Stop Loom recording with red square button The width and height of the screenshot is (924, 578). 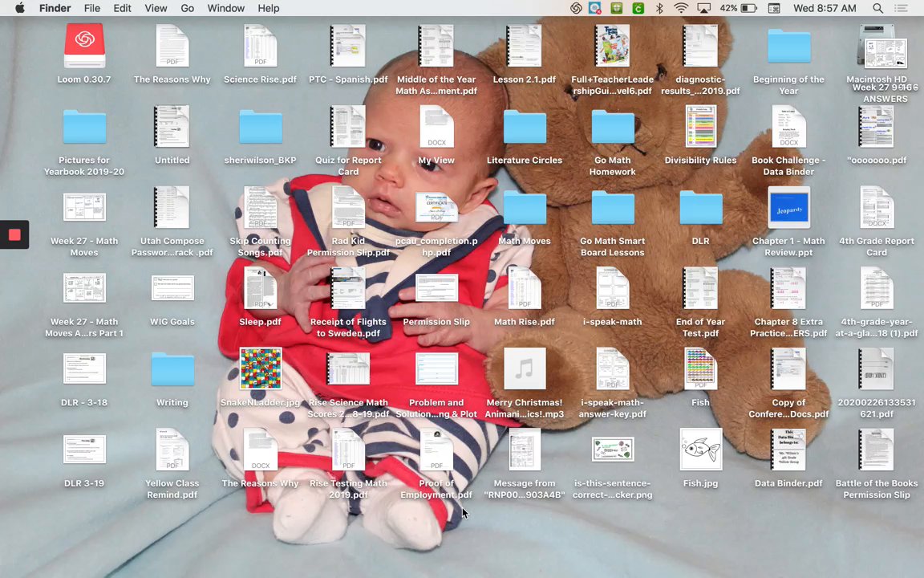point(14,234)
